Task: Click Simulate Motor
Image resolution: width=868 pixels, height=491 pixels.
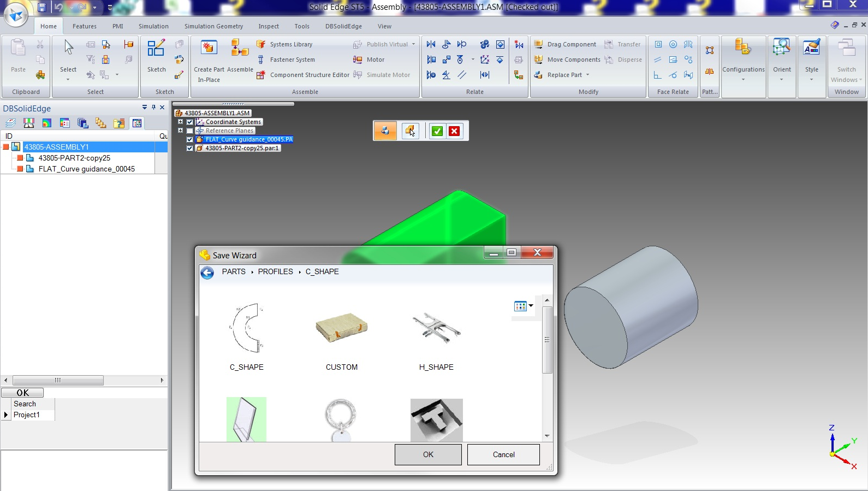Action: pos(382,75)
